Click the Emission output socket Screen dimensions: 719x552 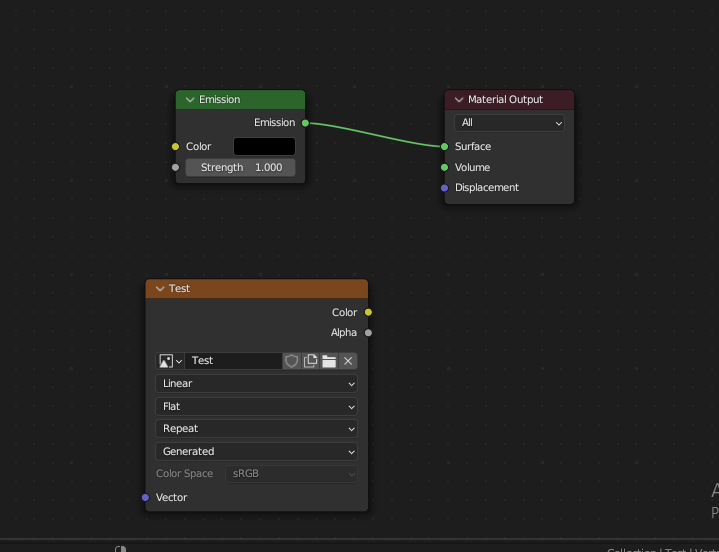tap(305, 123)
